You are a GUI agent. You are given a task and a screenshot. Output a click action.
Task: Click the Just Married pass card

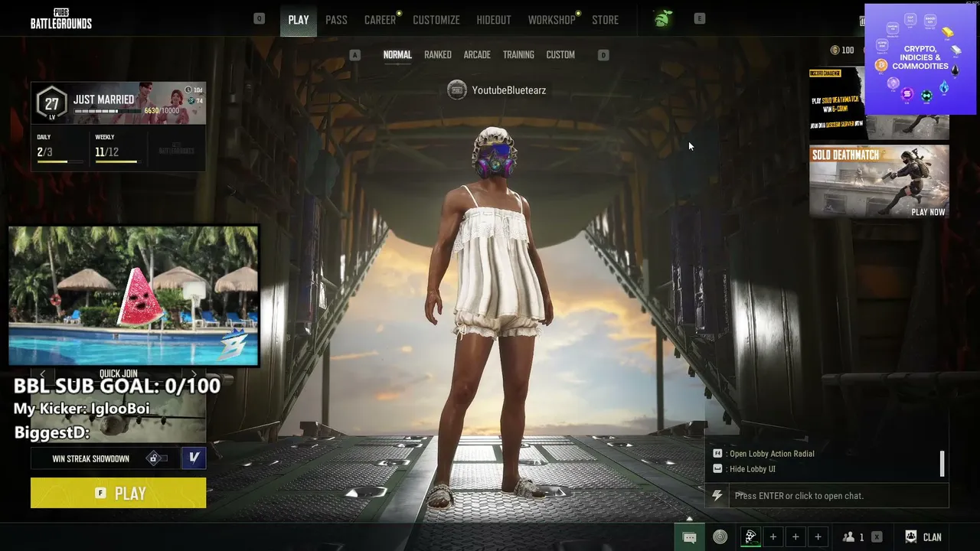[x=119, y=103]
